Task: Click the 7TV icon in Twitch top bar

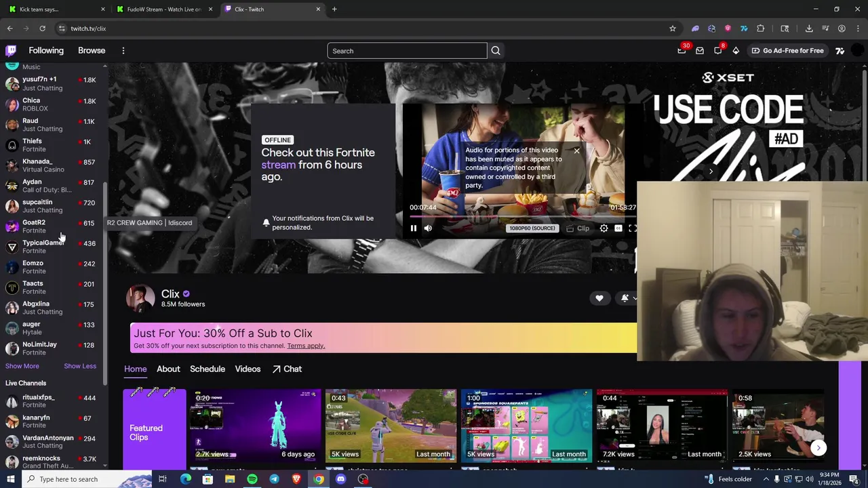Action: (x=840, y=51)
